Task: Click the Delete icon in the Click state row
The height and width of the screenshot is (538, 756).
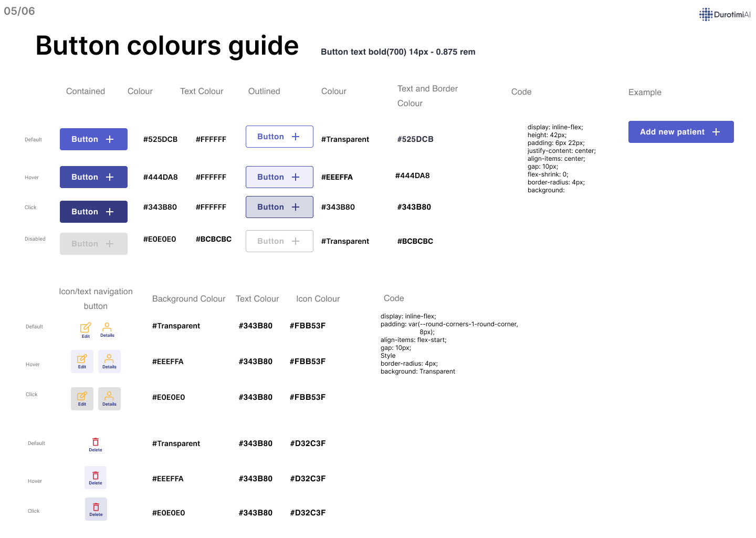Action: pyautogui.click(x=96, y=509)
